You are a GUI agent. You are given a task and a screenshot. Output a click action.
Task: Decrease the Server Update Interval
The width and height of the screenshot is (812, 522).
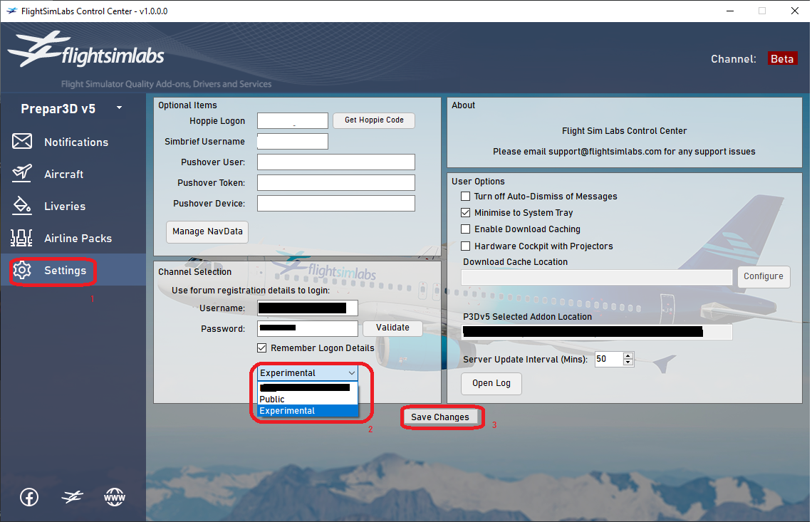[628, 362]
